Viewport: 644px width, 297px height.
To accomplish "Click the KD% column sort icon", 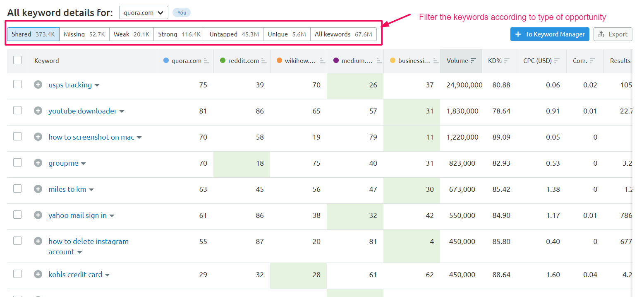I will click(x=507, y=61).
